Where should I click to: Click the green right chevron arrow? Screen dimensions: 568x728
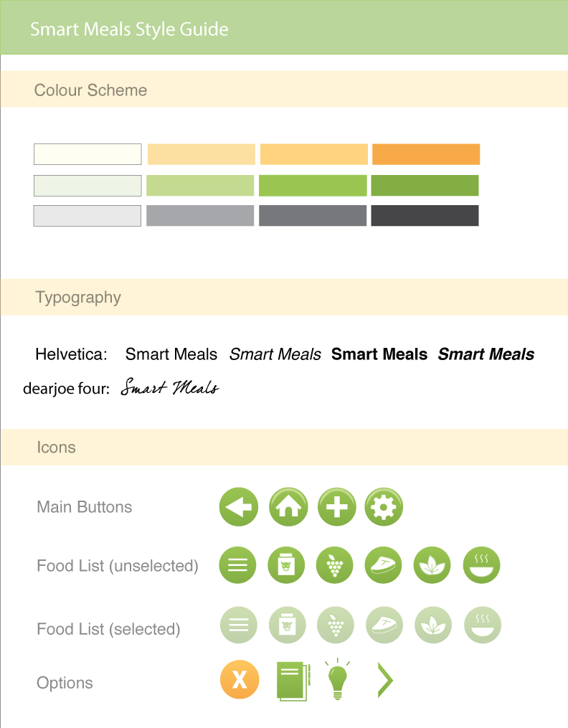coord(386,680)
